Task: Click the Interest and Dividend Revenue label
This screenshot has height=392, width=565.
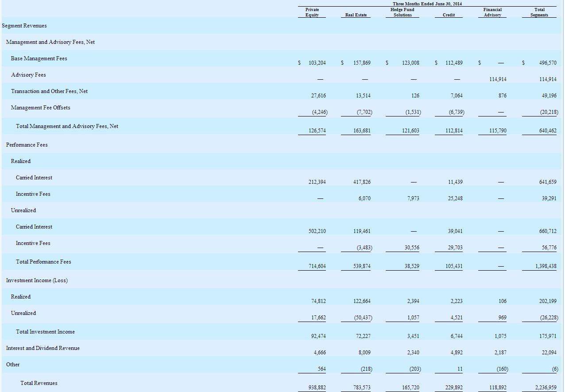Action: click(43, 348)
